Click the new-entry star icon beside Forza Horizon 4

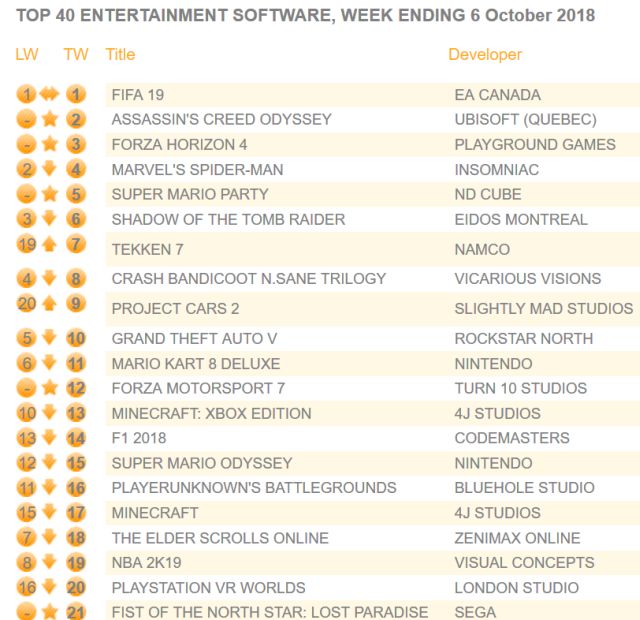[50, 145]
